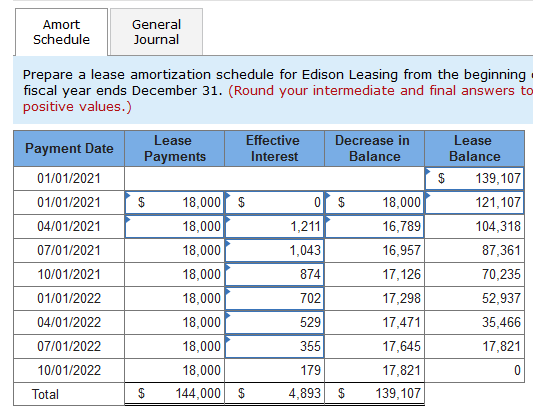
Task: Select lease balance value 52,937
Action: click(x=475, y=298)
